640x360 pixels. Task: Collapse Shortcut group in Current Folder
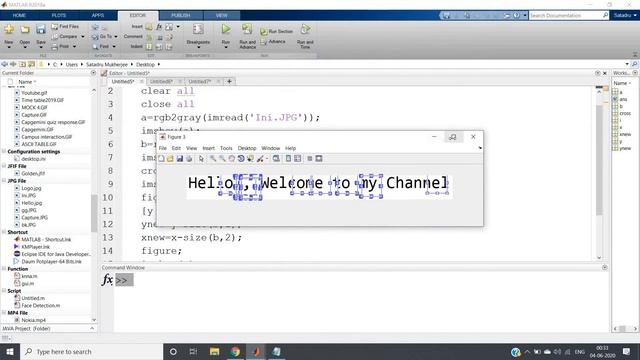coord(4,232)
